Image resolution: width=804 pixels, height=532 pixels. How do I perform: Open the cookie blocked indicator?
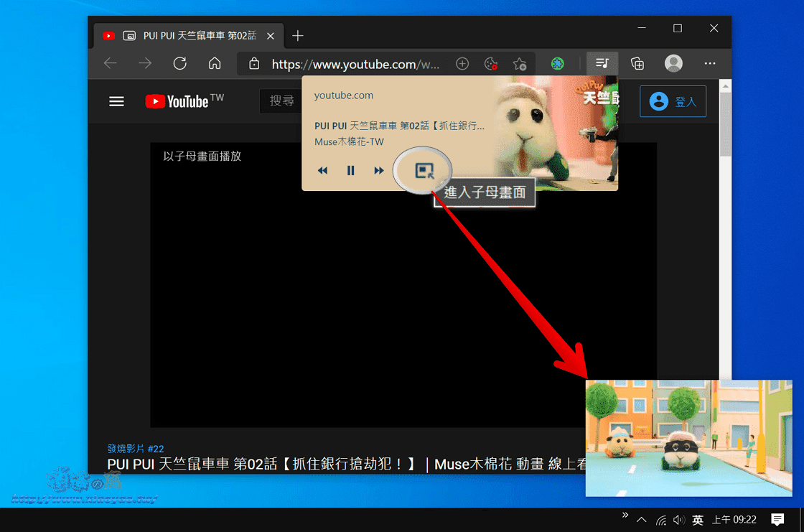pos(491,64)
